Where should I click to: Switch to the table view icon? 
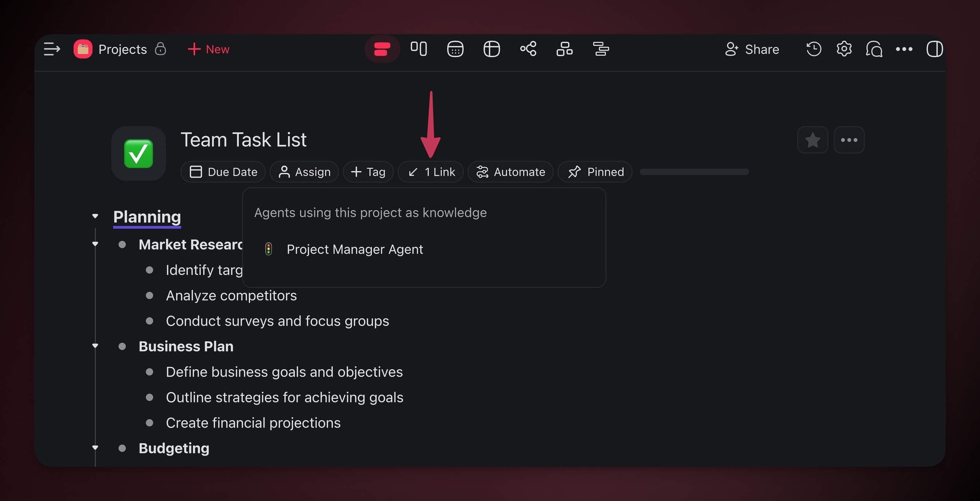click(x=492, y=49)
